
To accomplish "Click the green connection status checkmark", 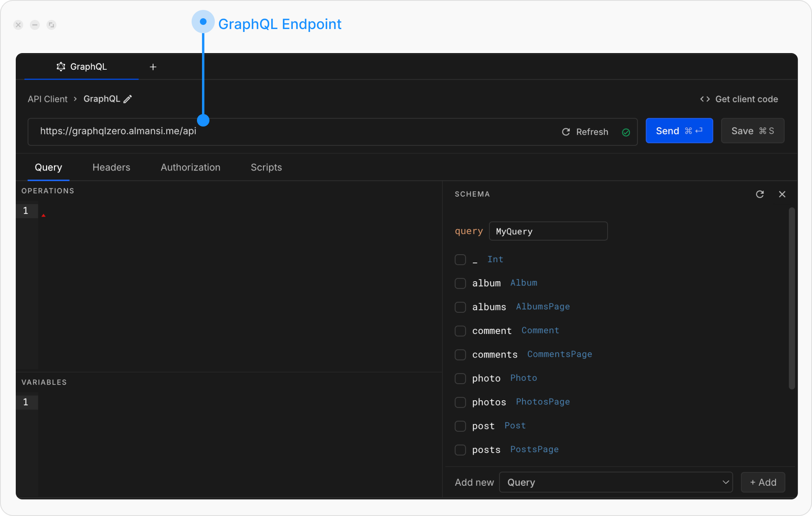I will tap(626, 132).
